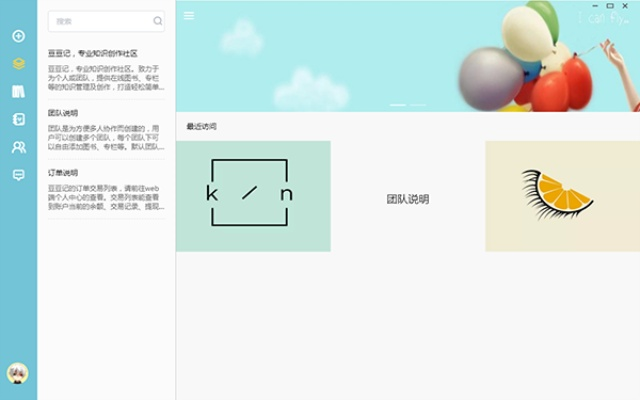640x400 pixels.
Task: Switch to the first banner slide indicator
Action: tap(397, 105)
